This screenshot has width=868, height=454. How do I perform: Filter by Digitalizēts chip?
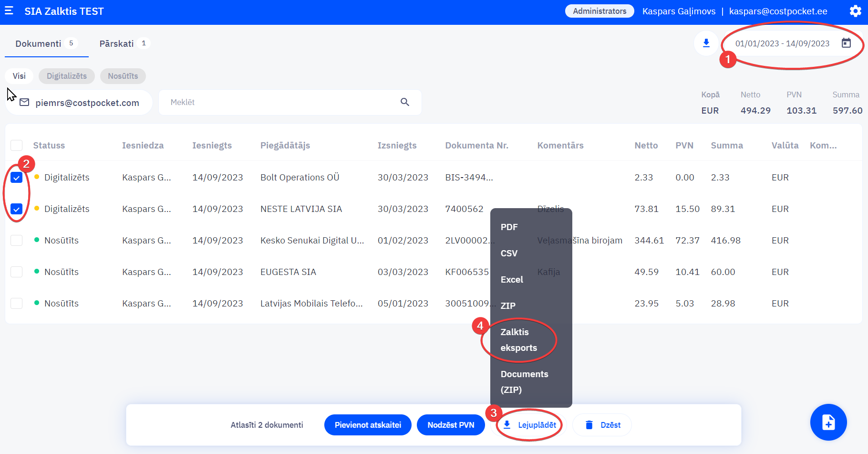[x=67, y=76]
